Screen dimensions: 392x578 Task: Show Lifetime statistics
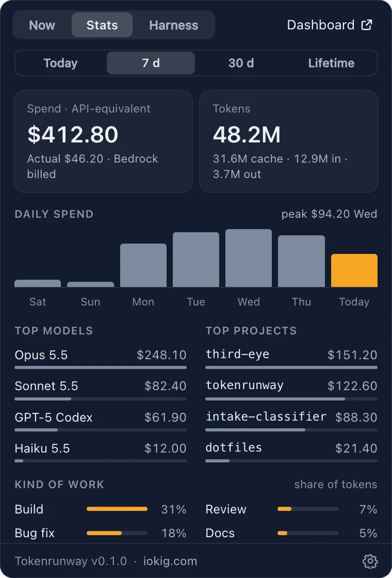pyautogui.click(x=331, y=63)
